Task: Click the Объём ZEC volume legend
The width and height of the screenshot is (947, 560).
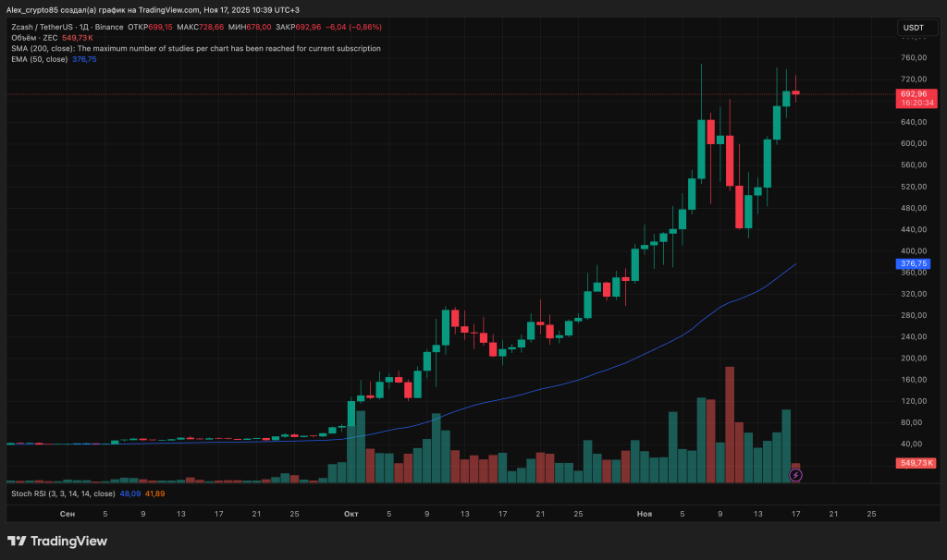Action: [x=34, y=38]
